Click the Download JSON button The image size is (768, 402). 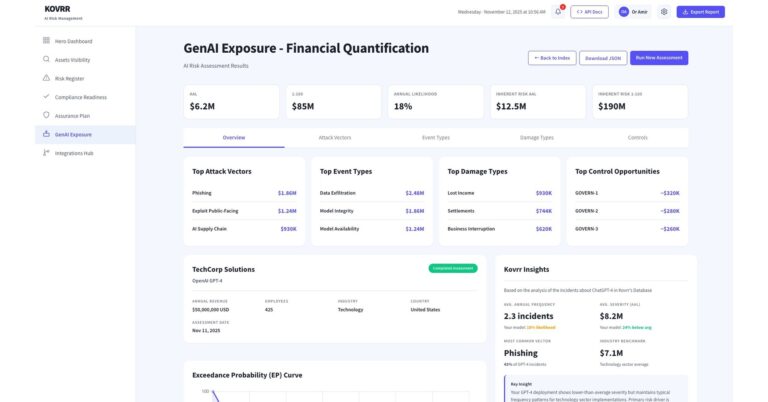(x=603, y=58)
